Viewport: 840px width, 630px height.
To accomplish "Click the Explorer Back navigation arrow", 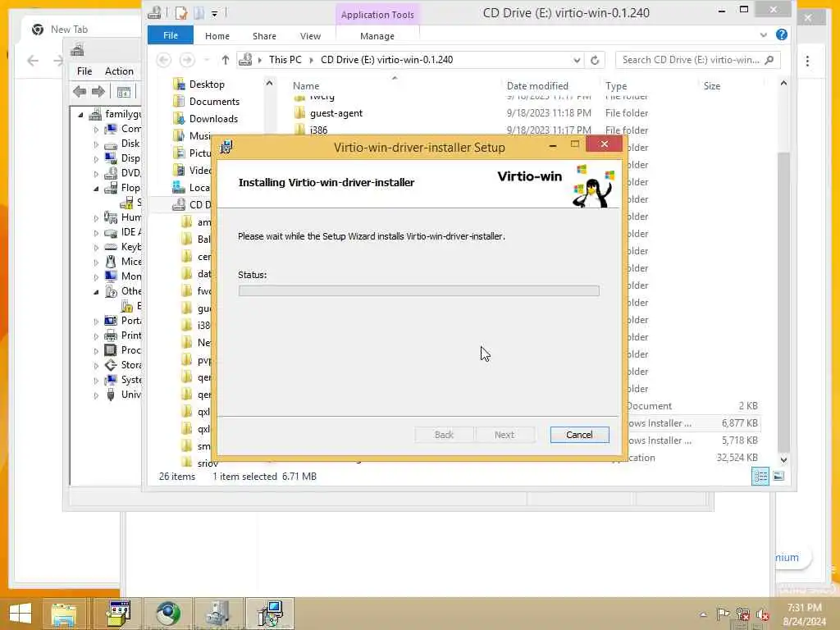I will [164, 59].
